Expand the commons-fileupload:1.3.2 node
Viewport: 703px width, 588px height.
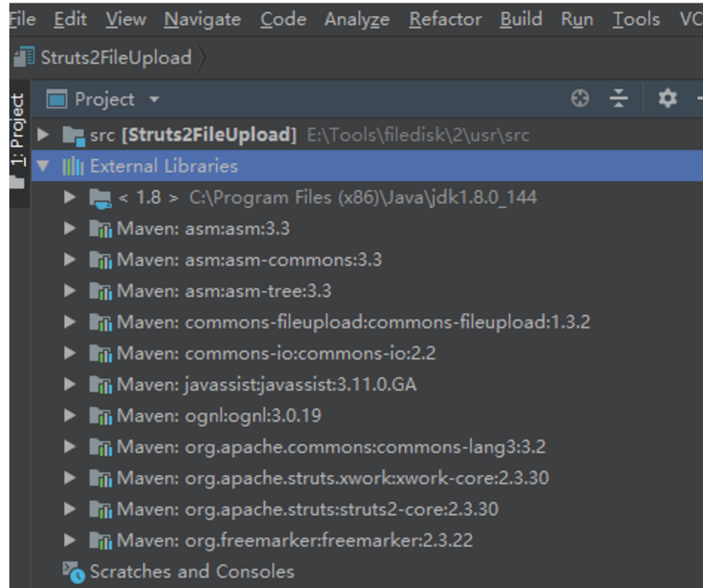point(70,322)
